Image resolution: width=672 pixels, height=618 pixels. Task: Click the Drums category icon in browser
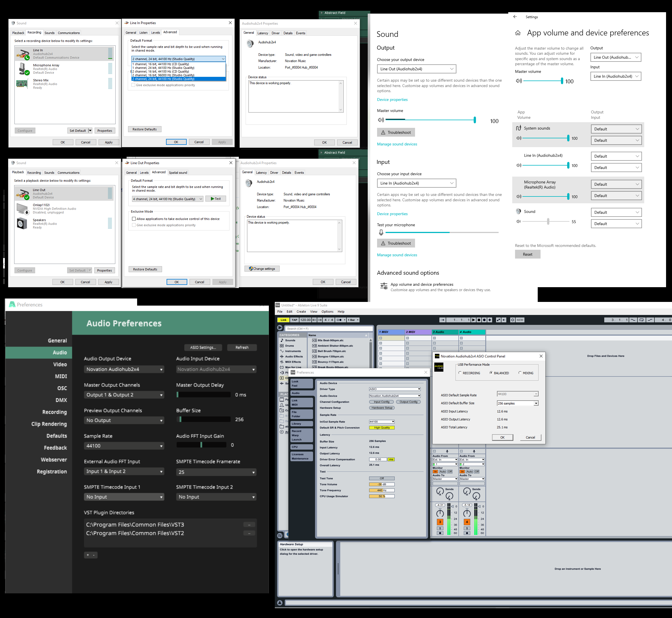pos(282,346)
